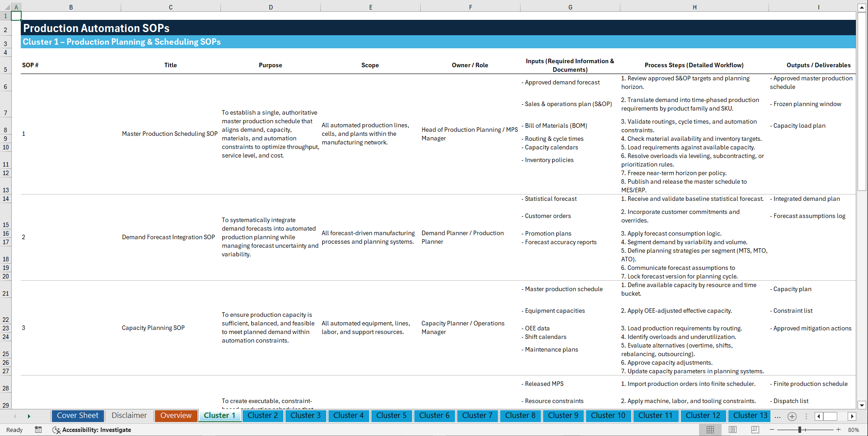Switch to Normal view in status bar
The image size is (868, 436).
pos(709,429)
